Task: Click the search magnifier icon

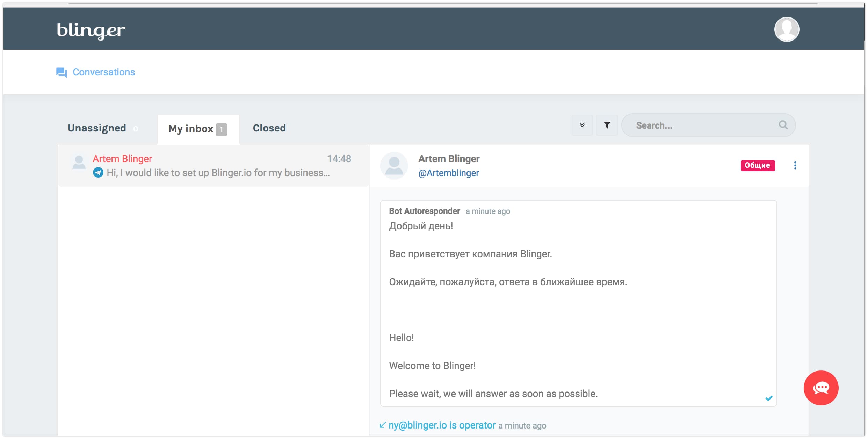Action: [783, 125]
